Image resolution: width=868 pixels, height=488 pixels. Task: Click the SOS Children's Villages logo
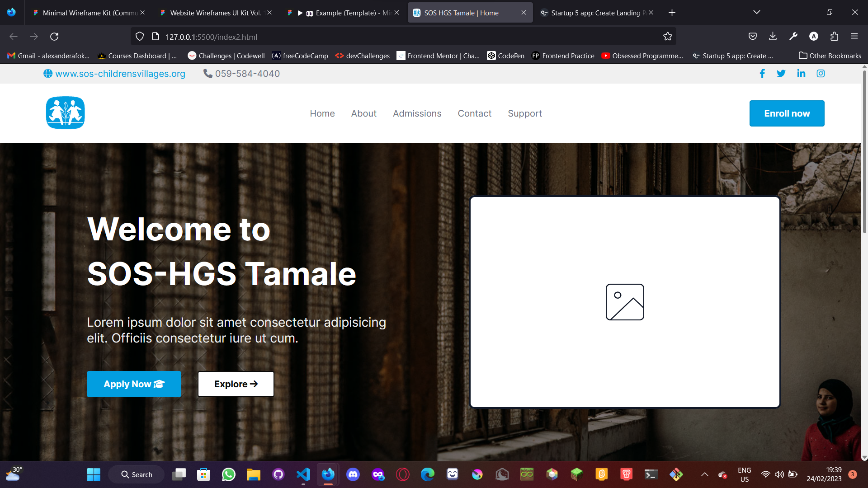pyautogui.click(x=66, y=113)
